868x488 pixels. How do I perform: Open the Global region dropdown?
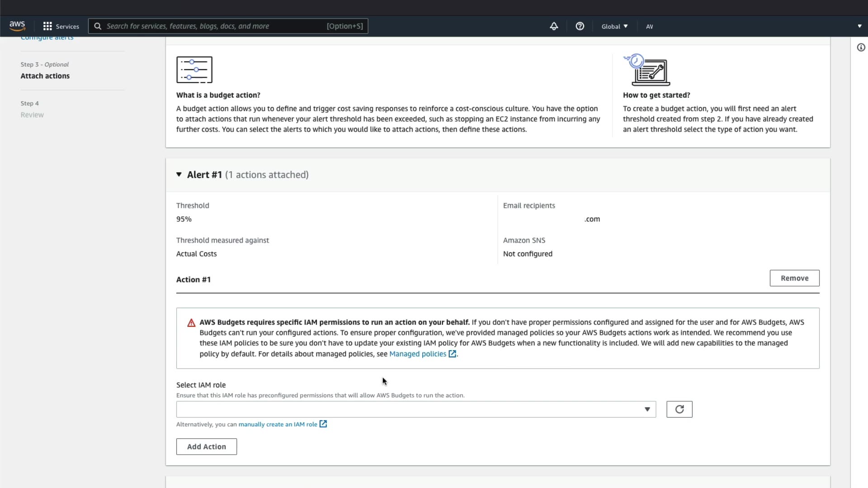tap(614, 26)
